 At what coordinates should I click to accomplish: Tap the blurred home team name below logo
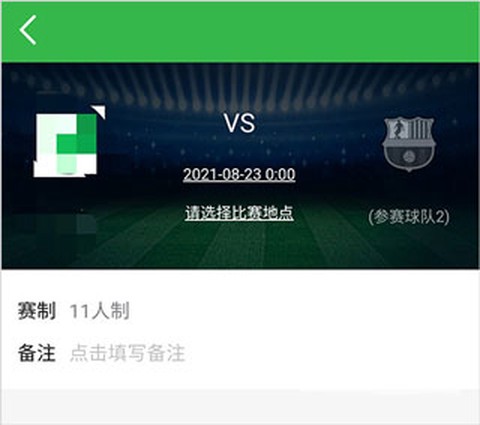point(55,224)
